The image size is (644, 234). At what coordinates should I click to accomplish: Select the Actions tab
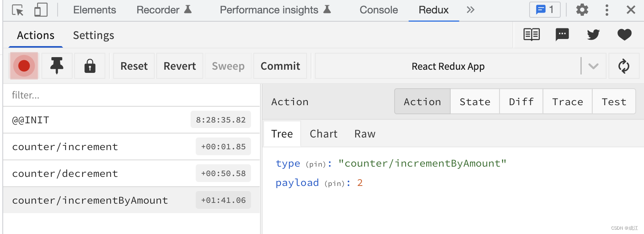(x=36, y=35)
